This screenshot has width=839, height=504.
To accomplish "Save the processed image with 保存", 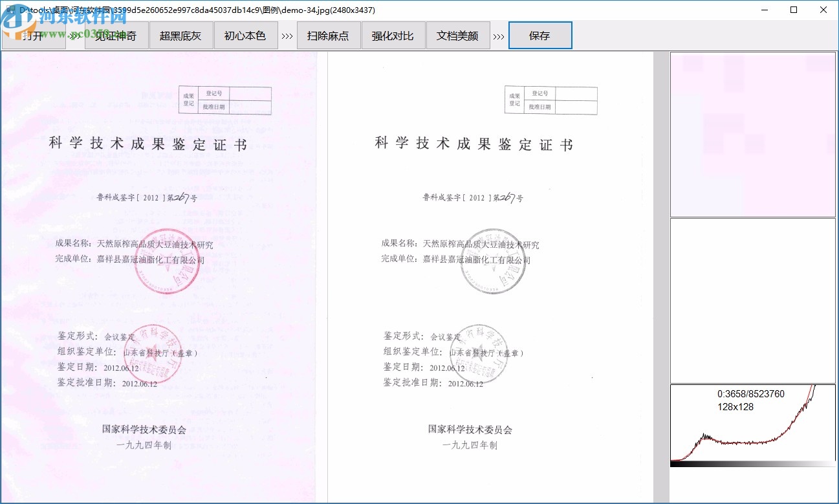I will tap(540, 36).
